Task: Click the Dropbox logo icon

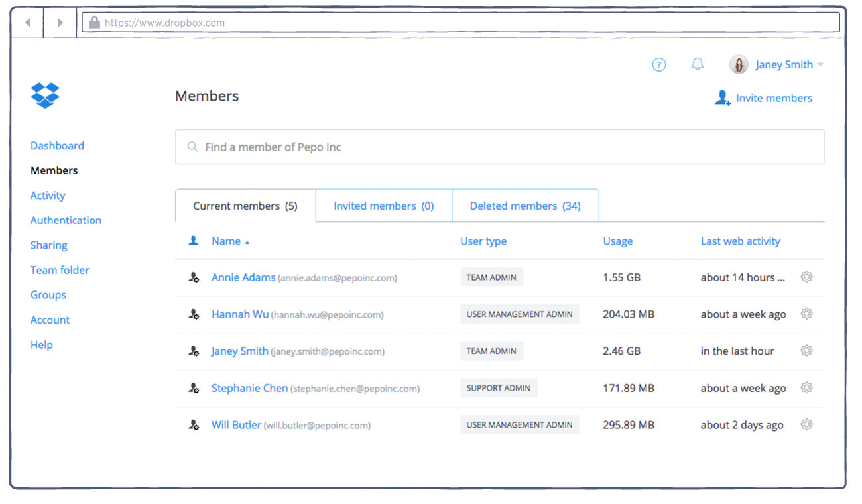Action: coord(45,95)
